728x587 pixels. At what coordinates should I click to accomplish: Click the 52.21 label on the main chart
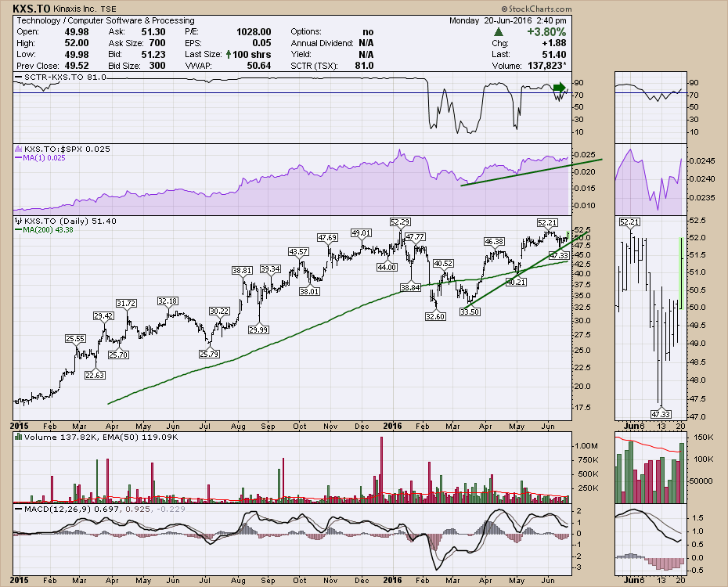click(x=547, y=223)
